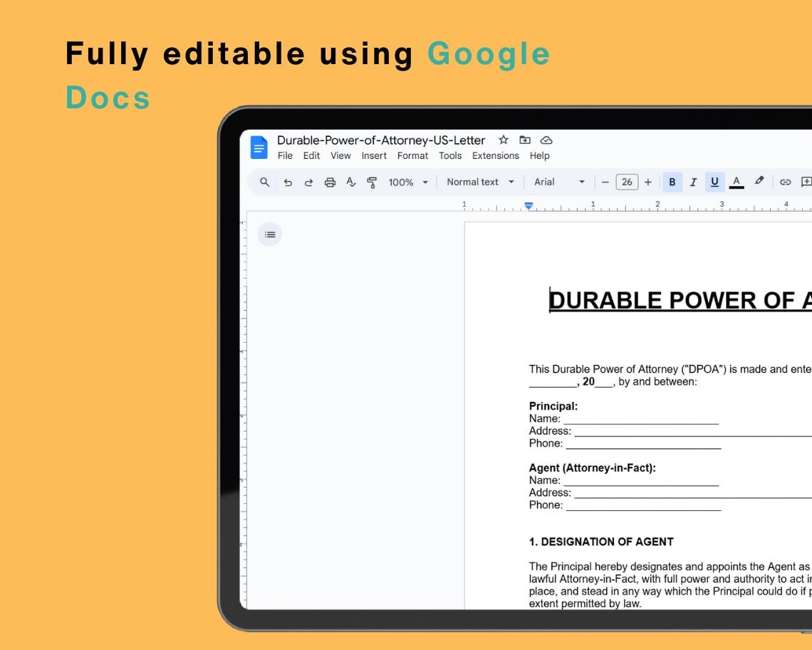Viewport: 812px width, 650px height.
Task: Open the highlight color pen
Action: point(759,181)
